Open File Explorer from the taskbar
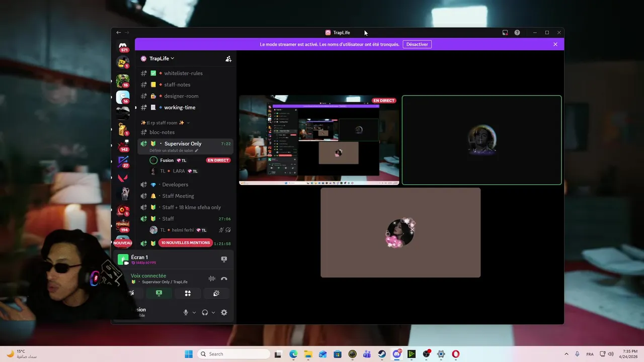 click(x=308, y=354)
